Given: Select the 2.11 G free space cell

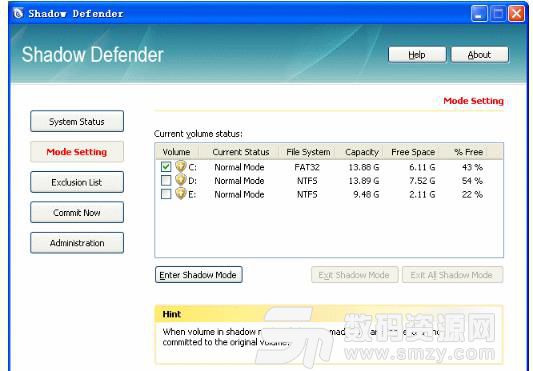Looking at the screenshot, I should point(422,195).
